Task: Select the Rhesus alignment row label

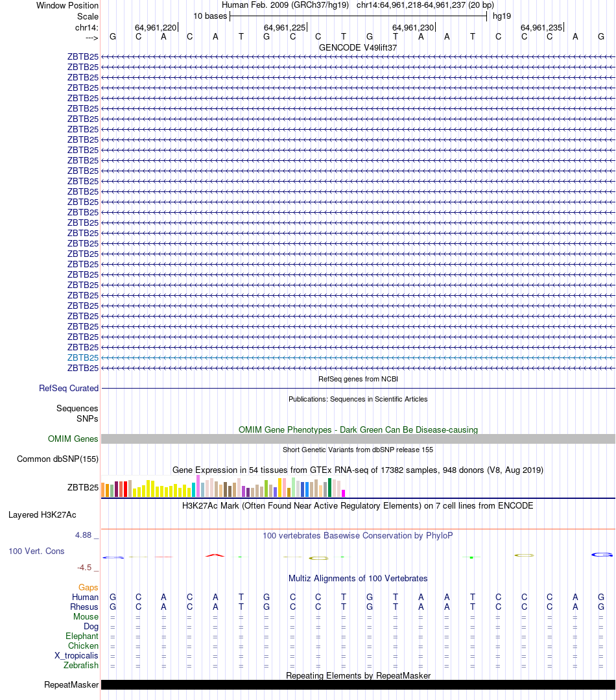Action: click(84, 607)
